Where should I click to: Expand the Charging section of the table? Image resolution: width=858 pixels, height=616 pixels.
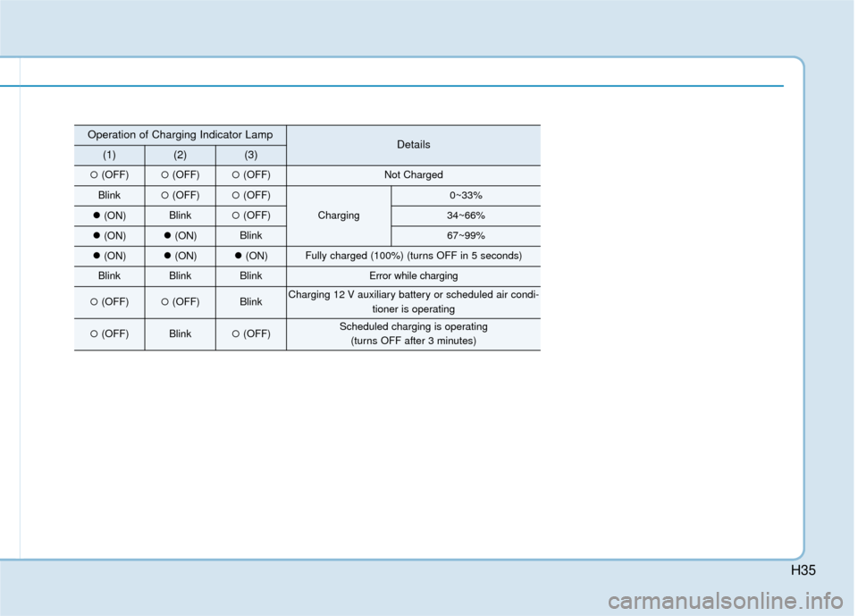338,215
